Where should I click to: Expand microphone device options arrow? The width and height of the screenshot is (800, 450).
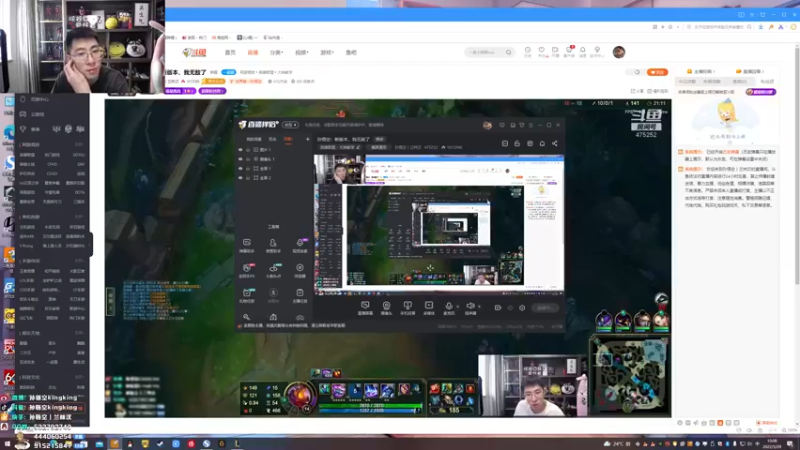(x=458, y=307)
